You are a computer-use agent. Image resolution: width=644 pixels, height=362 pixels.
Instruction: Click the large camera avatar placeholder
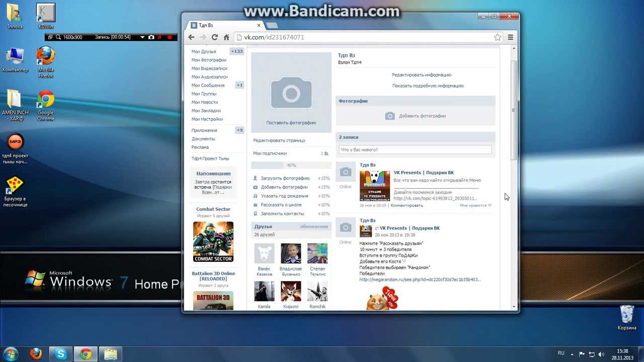(291, 93)
